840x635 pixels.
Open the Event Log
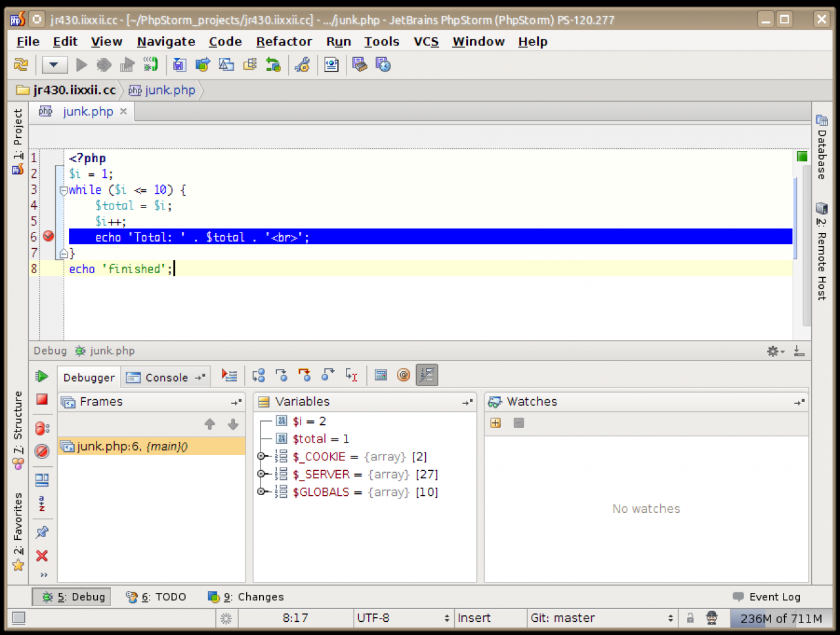tap(766, 597)
